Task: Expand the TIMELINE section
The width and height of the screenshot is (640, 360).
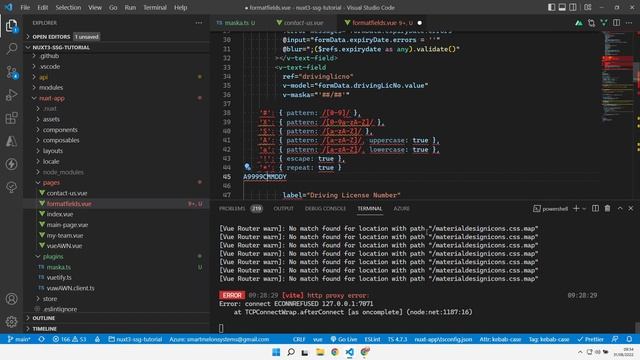Action: pos(44,329)
